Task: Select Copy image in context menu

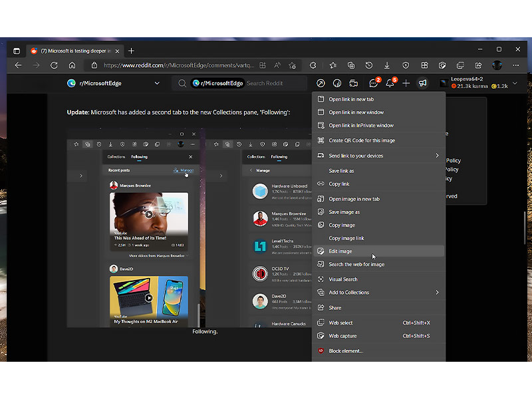Action: pos(378,225)
